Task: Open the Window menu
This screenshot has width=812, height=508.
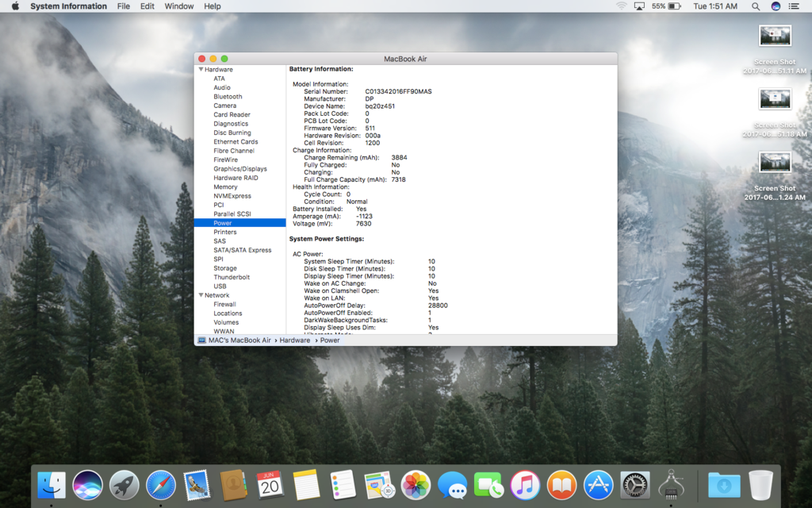Action: pyautogui.click(x=178, y=6)
